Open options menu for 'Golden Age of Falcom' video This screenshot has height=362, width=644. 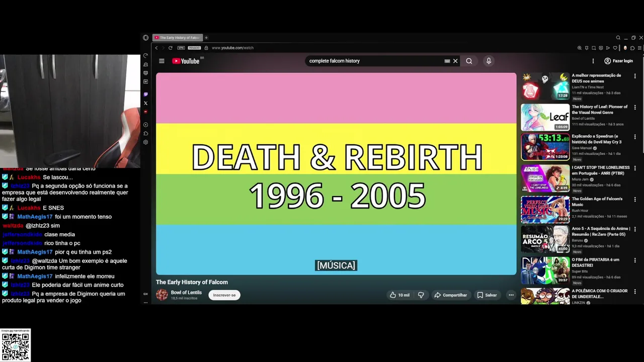pos(635,199)
